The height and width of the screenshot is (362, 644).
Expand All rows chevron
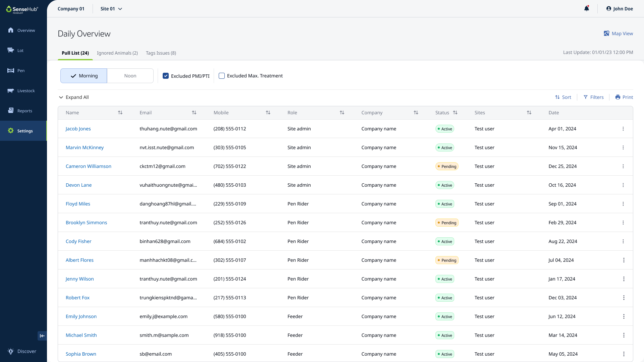(61, 97)
